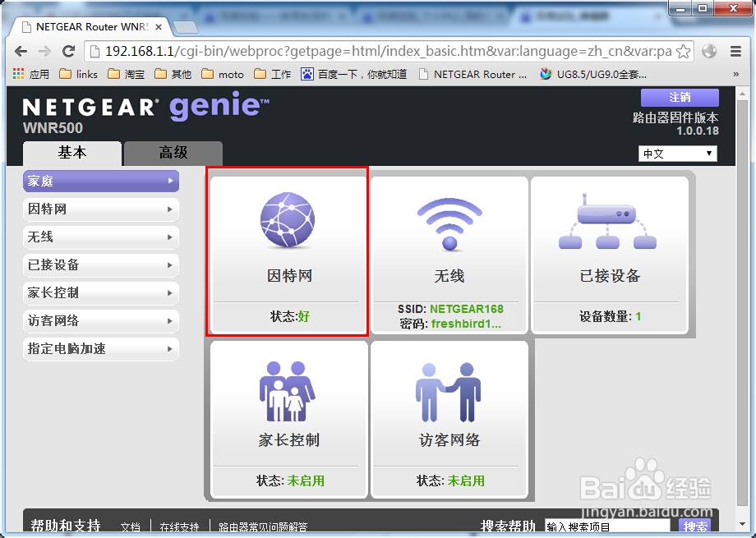Switch to the 高级 tab
756x538 pixels.
click(172, 154)
